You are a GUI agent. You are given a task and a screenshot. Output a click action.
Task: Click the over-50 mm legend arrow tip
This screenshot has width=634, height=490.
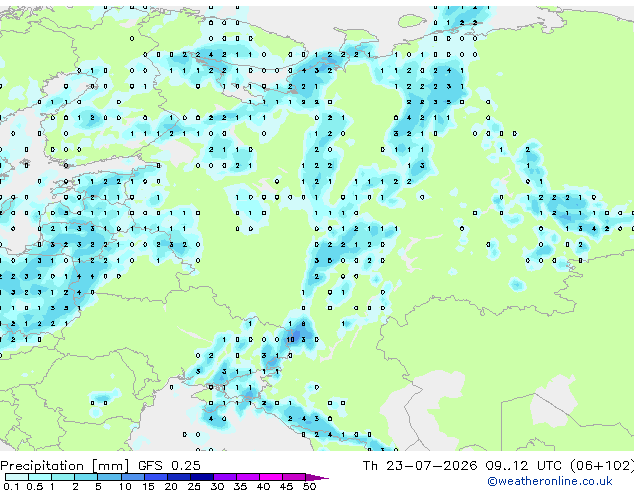coord(317,478)
